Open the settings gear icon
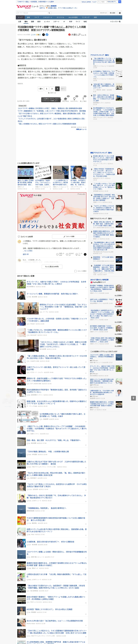The image size is (138, 644). pyautogui.click(x=120, y=13)
